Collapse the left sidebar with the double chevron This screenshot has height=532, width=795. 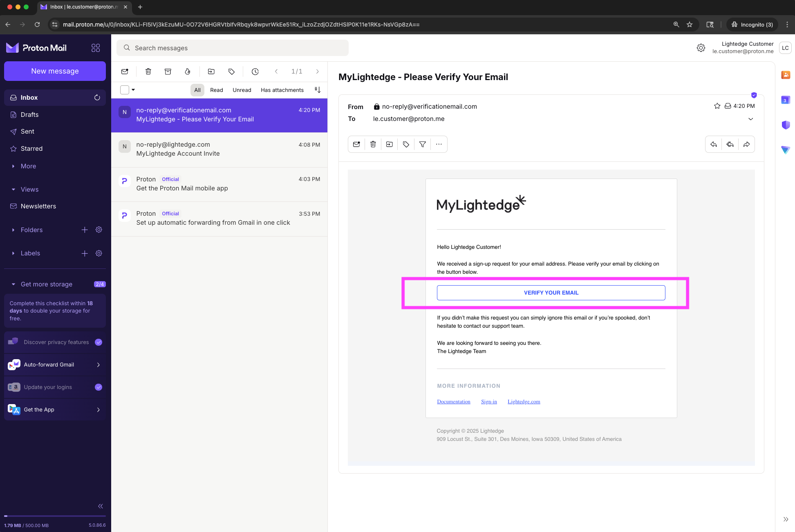101,506
